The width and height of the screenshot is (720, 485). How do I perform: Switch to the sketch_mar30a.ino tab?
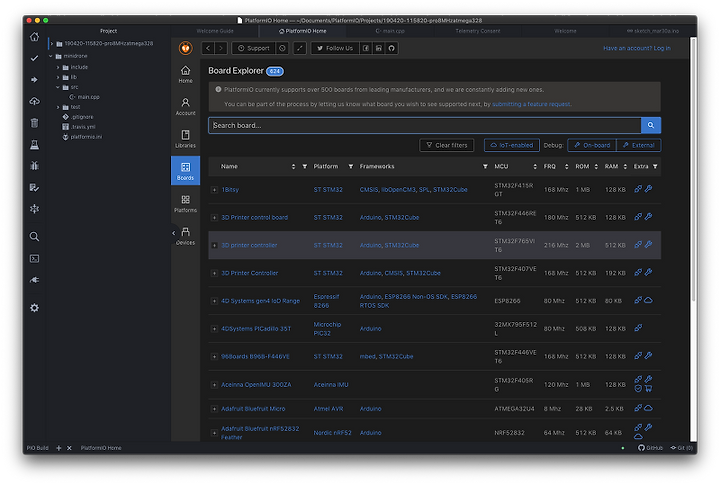pyautogui.click(x=652, y=31)
